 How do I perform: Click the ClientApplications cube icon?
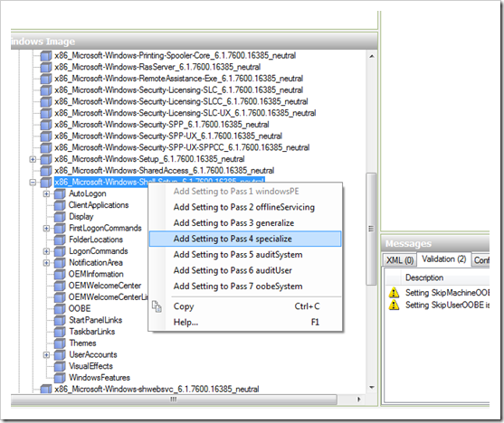click(60, 205)
